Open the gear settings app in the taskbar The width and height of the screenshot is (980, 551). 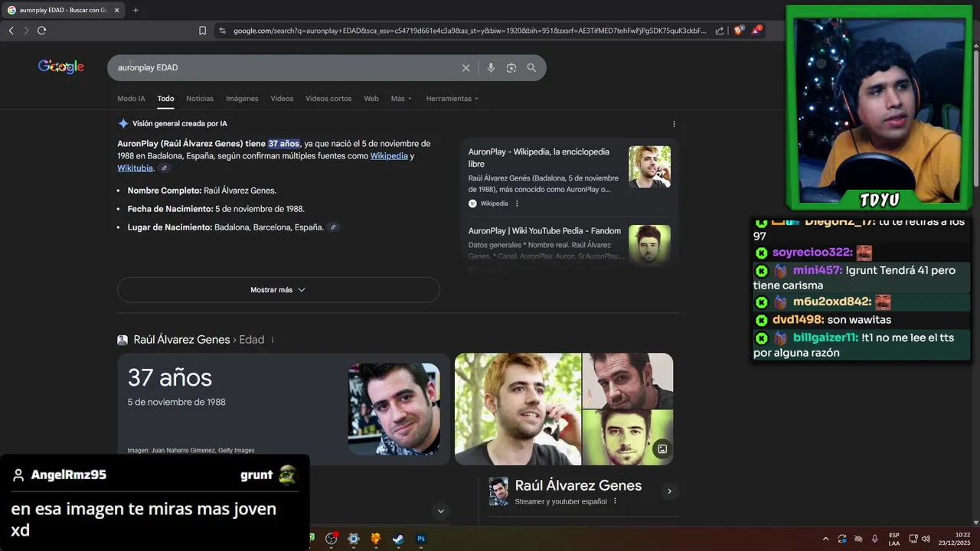tap(353, 539)
